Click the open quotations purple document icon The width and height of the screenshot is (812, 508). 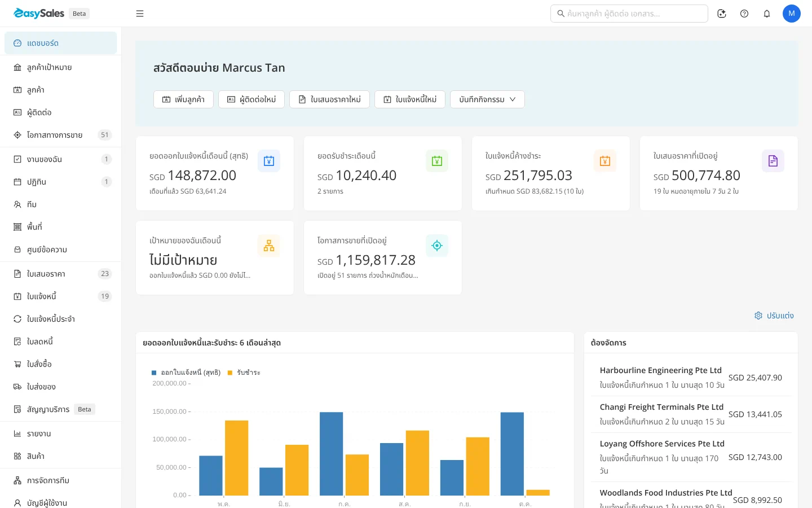pos(773,161)
